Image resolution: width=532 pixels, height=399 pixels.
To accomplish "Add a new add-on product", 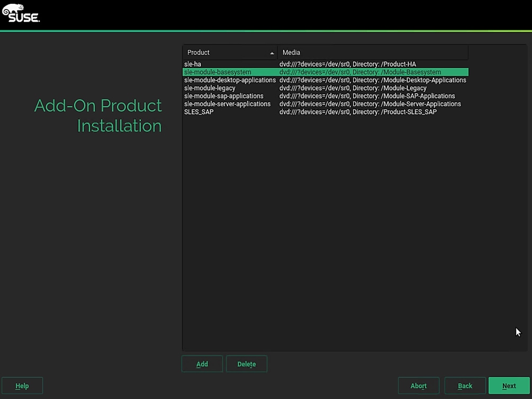I will point(202,364).
